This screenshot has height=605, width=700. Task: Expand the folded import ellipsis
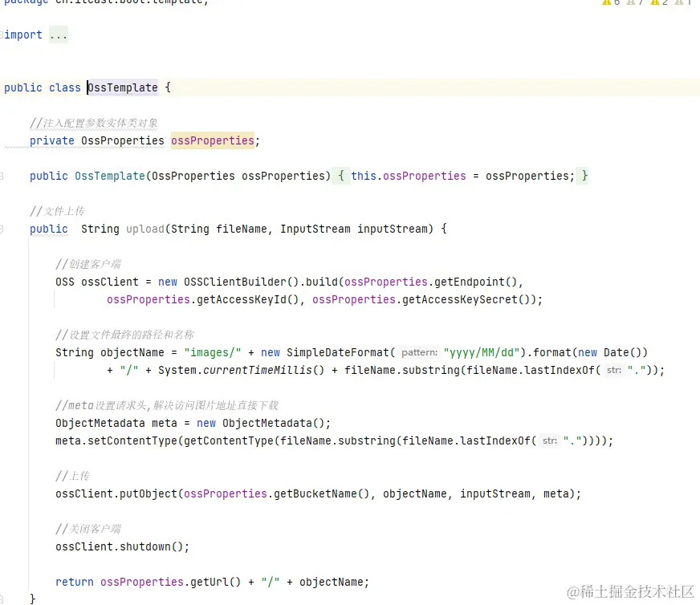click(59, 35)
